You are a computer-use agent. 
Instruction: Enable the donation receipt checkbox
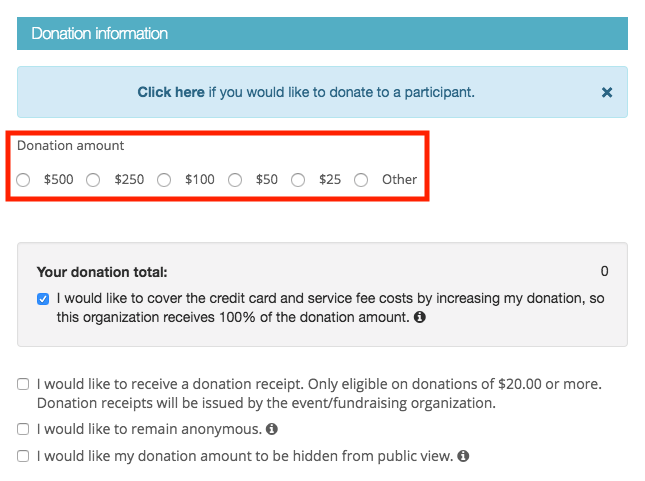(23, 384)
